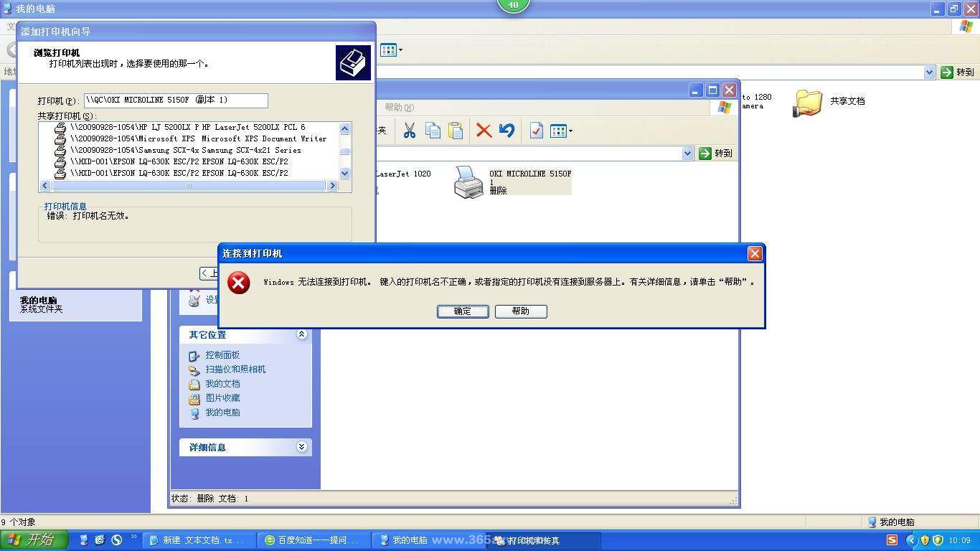
Task: Click the printer name input field in wizard
Action: (x=176, y=100)
